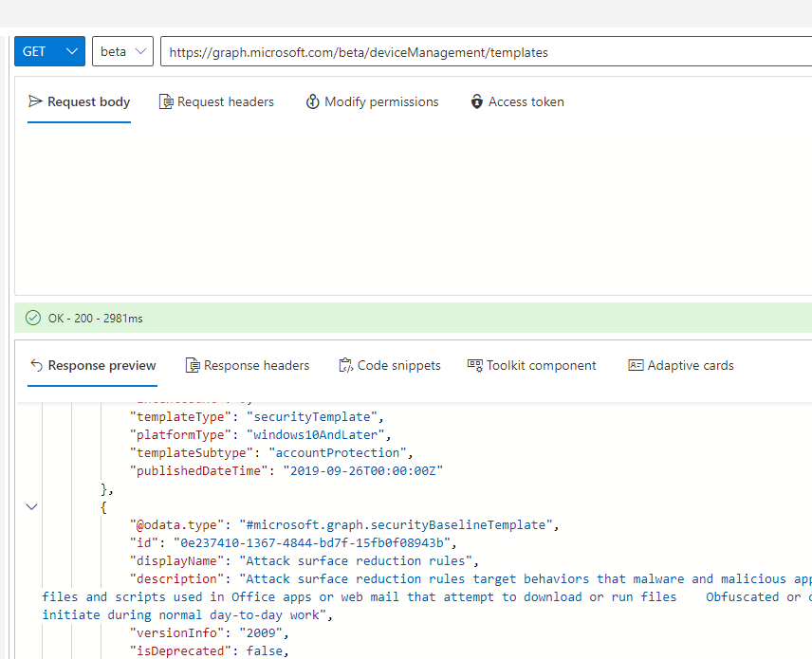Click the Adaptive cards icon

point(636,365)
